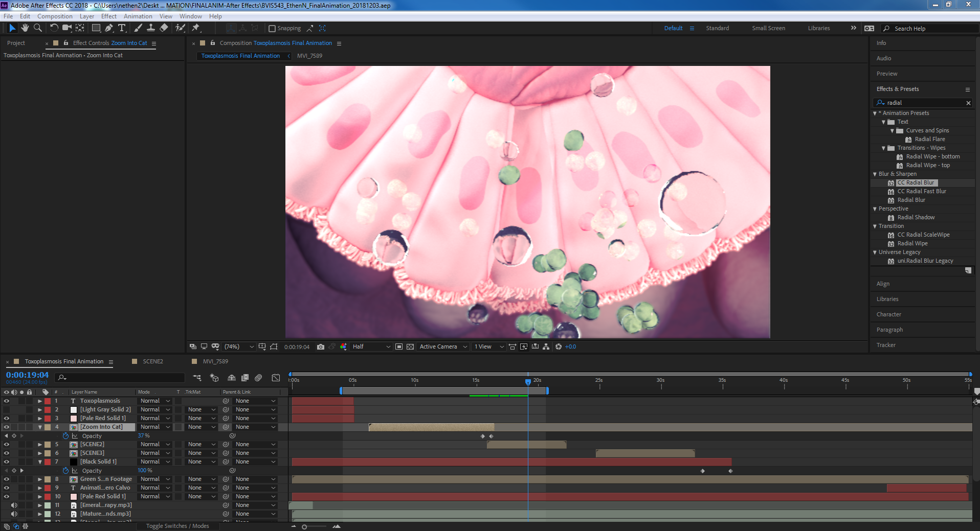Select the Eraser tool

(164, 28)
